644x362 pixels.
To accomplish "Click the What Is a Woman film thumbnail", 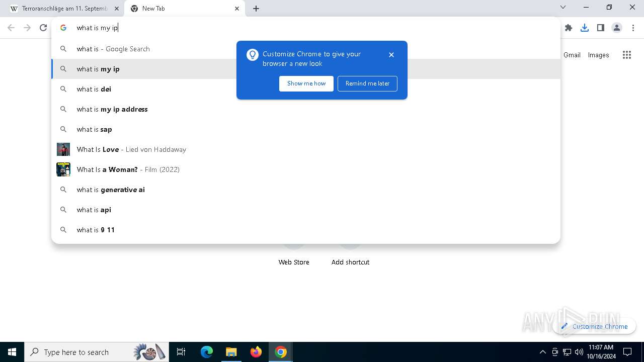I will (x=63, y=169).
